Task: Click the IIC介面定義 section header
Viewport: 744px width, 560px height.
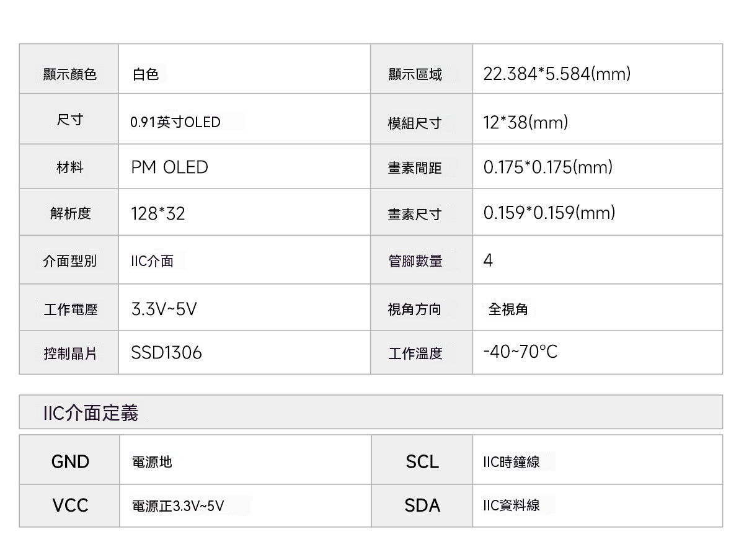Action: (x=91, y=412)
